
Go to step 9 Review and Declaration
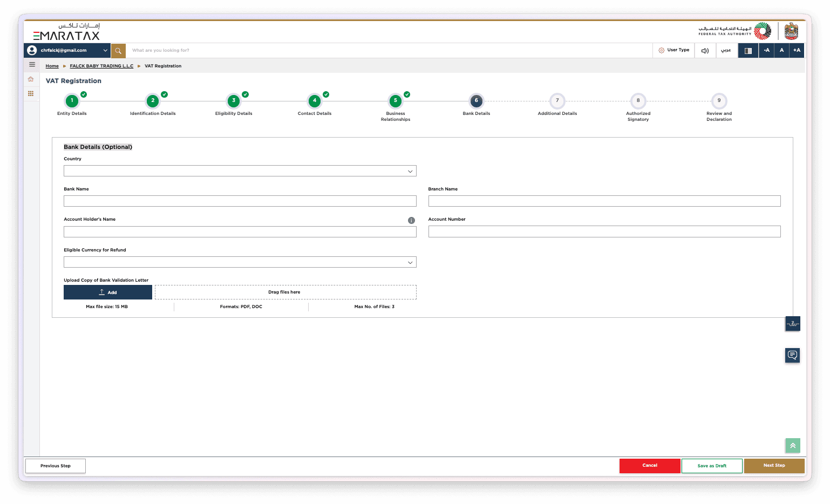(x=719, y=101)
